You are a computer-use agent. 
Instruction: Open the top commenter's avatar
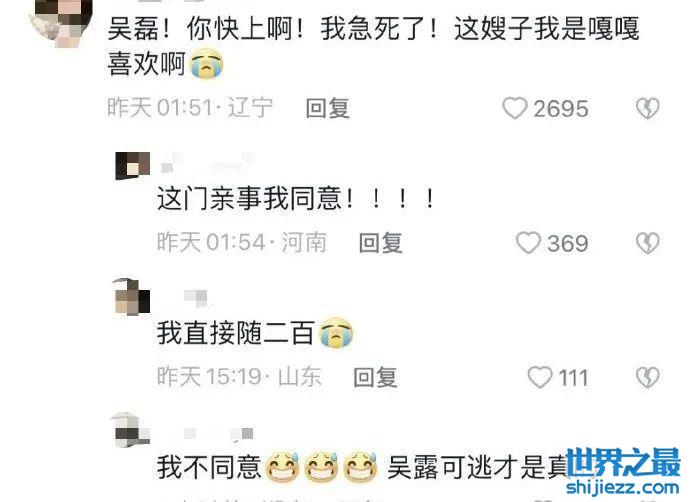[x=61, y=20]
